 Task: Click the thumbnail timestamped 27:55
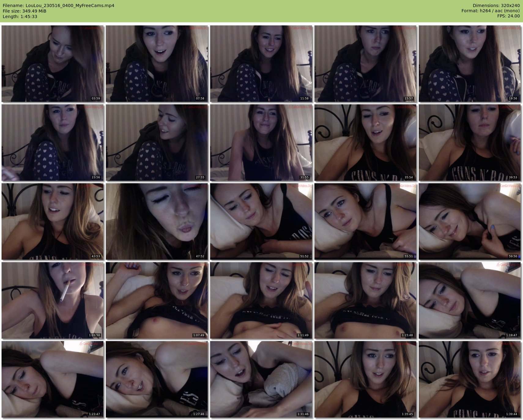pyautogui.click(x=157, y=143)
